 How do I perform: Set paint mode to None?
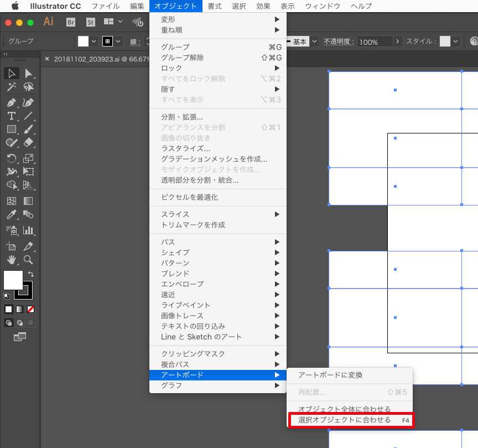coord(30,310)
